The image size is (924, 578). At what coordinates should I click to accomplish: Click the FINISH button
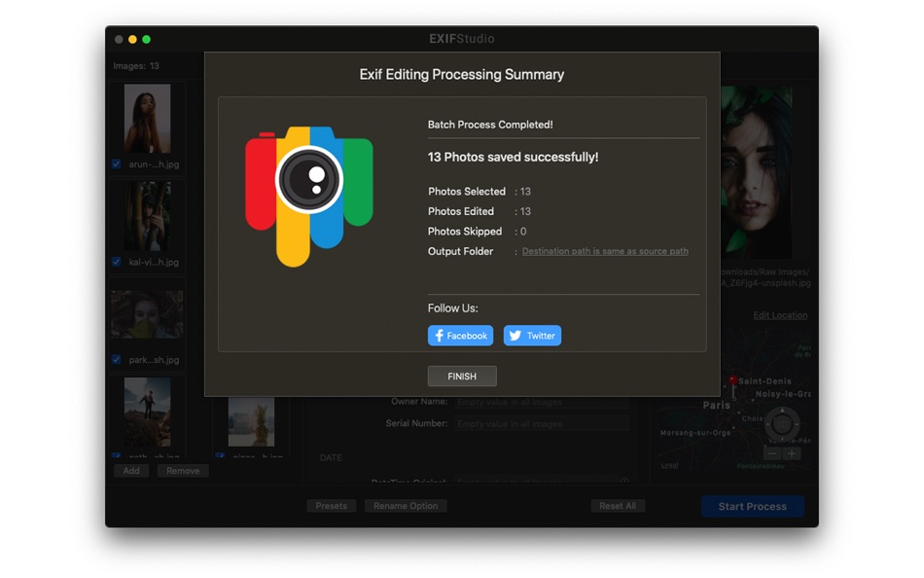click(462, 377)
